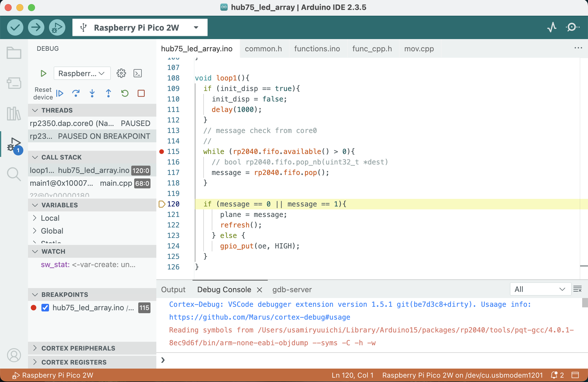This screenshot has height=382, width=588.
Task: Open the All filter dropdown in console
Action: 540,289
